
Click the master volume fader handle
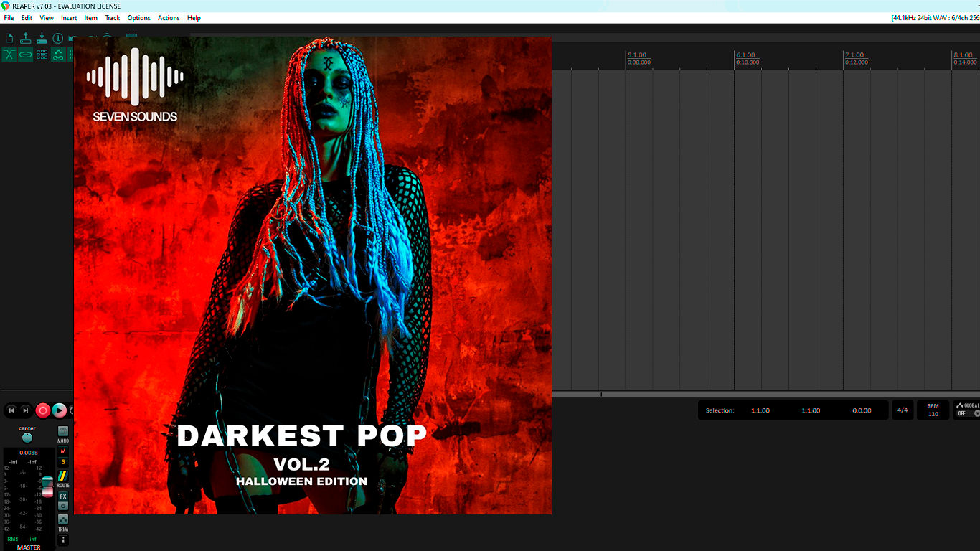[47, 486]
